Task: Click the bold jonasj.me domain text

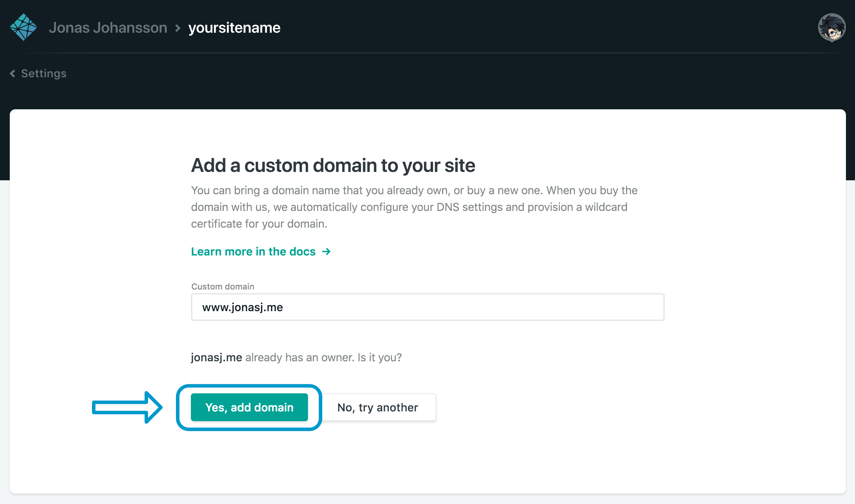Action: (x=216, y=357)
